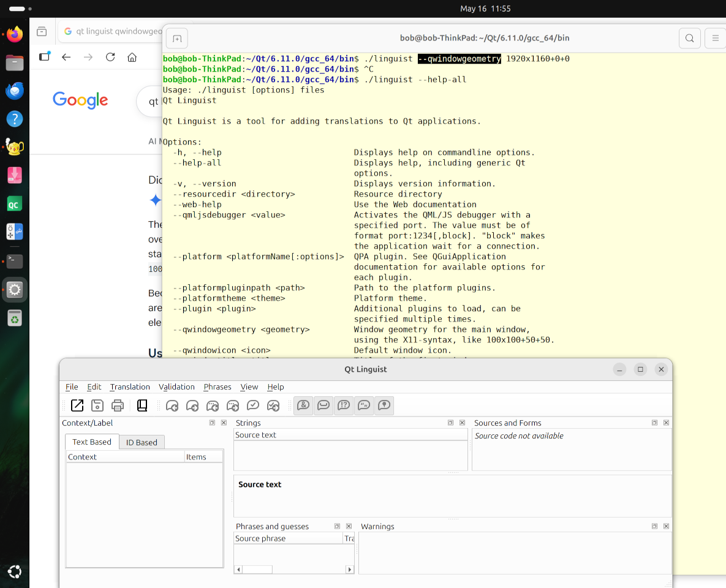Click the Done checkmark bubble icon
The image size is (726, 588).
253,405
